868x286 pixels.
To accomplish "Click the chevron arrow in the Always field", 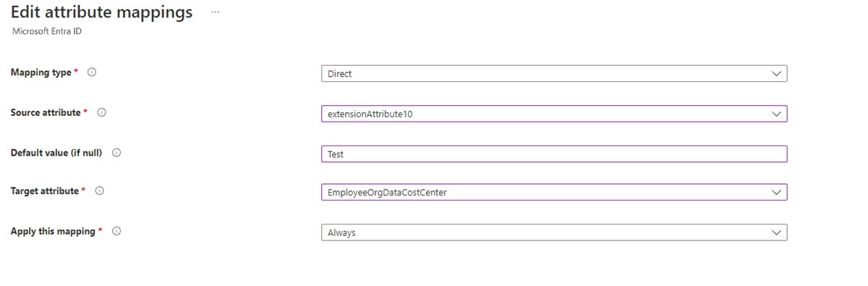I will (x=776, y=232).
